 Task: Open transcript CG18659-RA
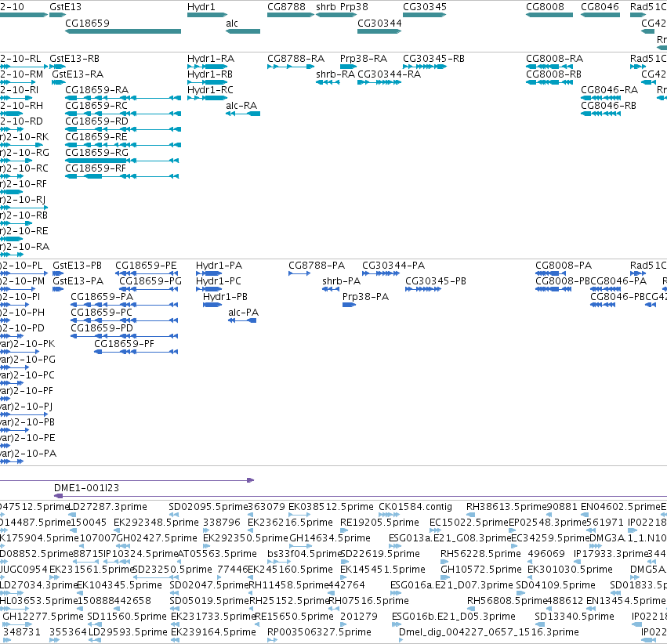[123, 98]
